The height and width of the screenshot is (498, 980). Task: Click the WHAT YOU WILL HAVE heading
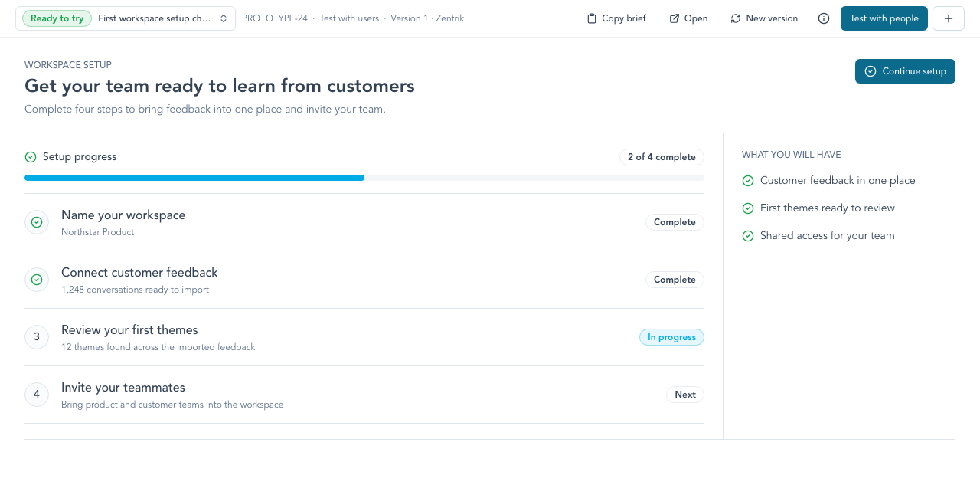(x=792, y=155)
